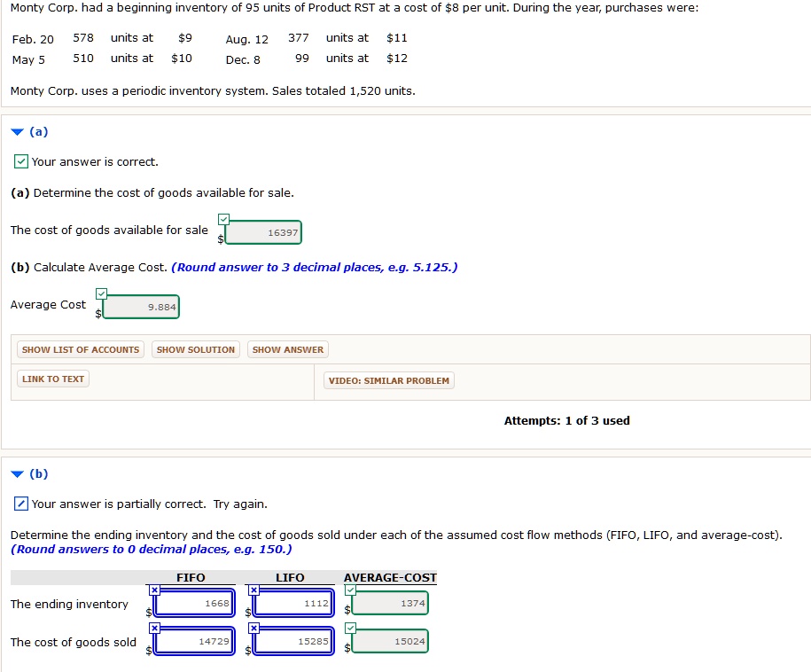Collapse section (b) with its blue triangle

[18, 473]
